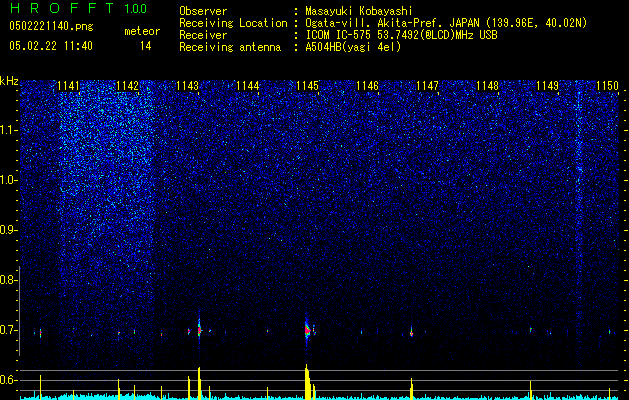This screenshot has width=629, height=400.
Task: Click the "Observer" field label
Action: [203, 11]
